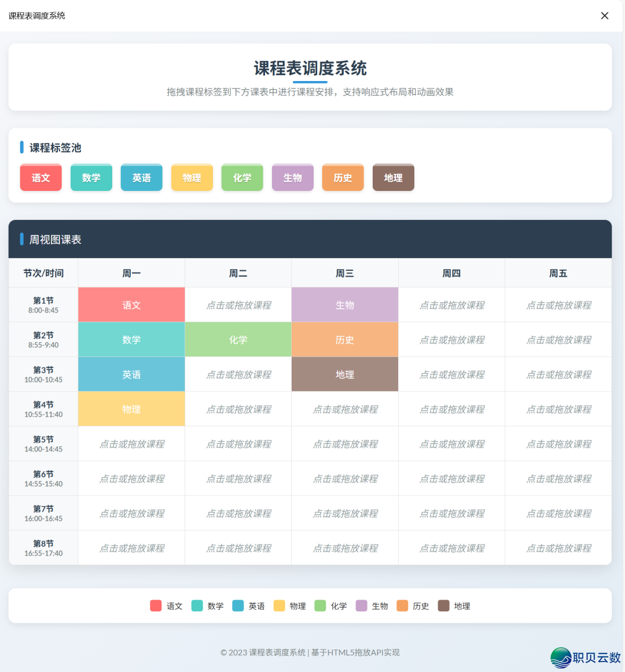This screenshot has height=672, width=625.
Task: Click the 第5节 14:00-14:45 row label
Action: click(43, 443)
